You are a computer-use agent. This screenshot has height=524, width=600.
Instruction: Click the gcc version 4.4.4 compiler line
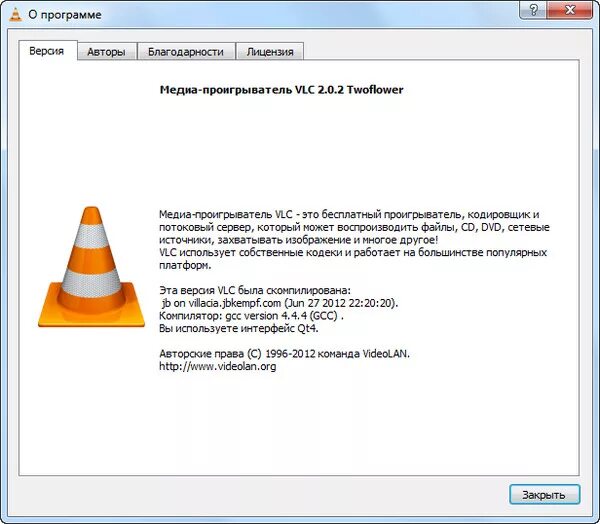point(251,316)
